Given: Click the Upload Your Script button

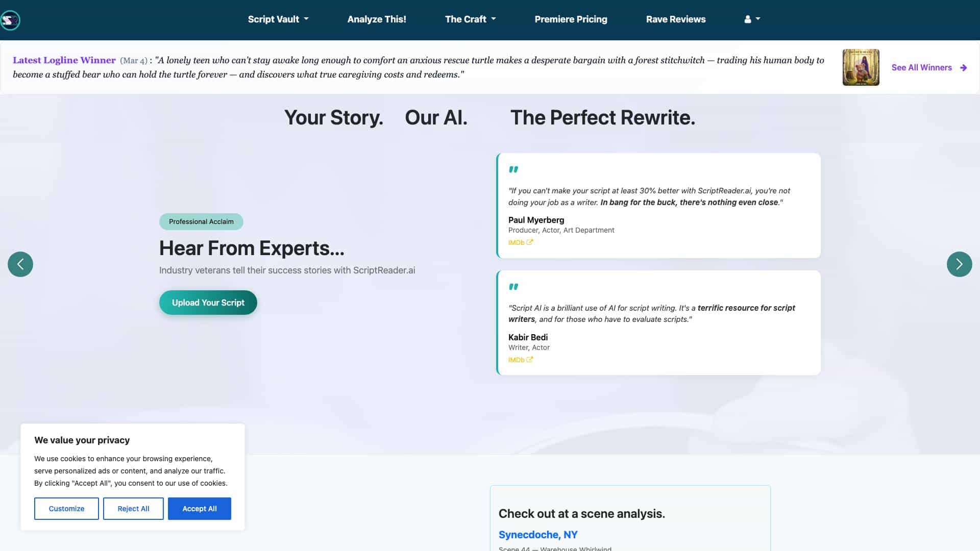Looking at the screenshot, I should point(208,303).
